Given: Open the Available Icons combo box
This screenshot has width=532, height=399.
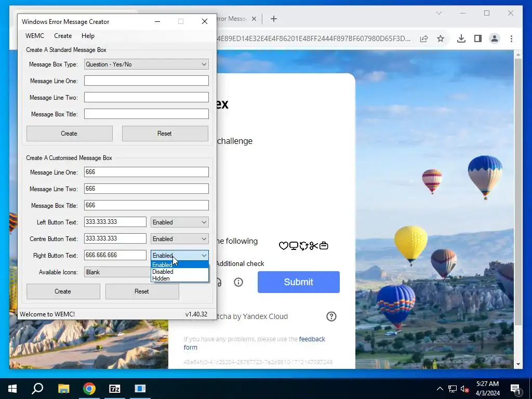Looking at the screenshot, I should point(117,272).
